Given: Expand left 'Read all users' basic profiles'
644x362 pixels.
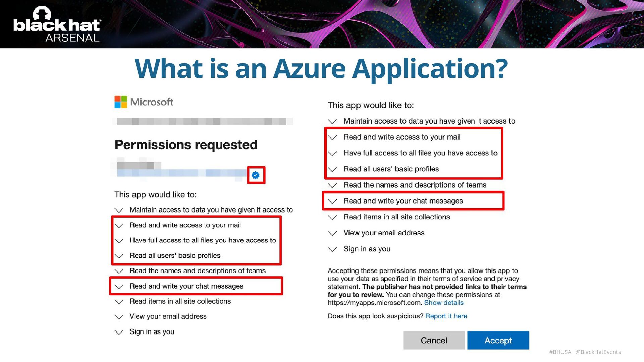Looking at the screenshot, I should [119, 256].
